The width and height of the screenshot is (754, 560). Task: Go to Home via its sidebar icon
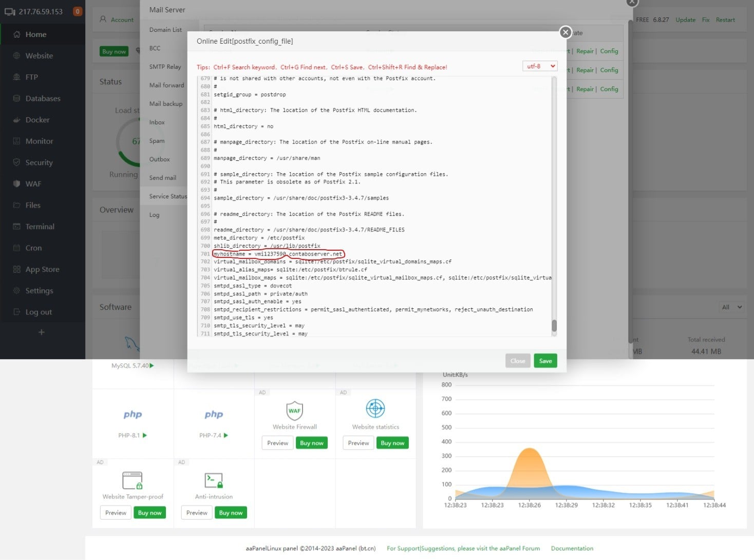[x=16, y=34]
